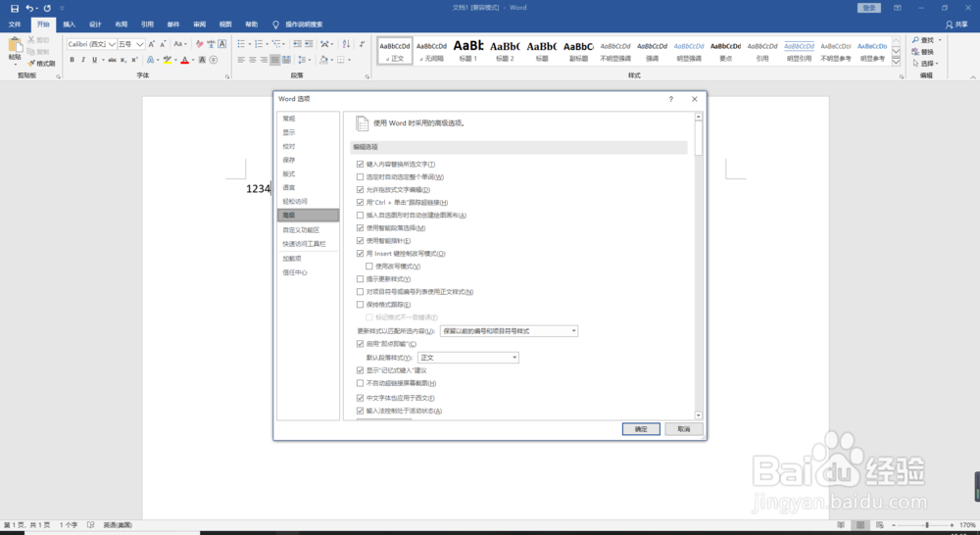Click the distributed alignment icon
The height and width of the screenshot is (535, 980).
tap(286, 60)
